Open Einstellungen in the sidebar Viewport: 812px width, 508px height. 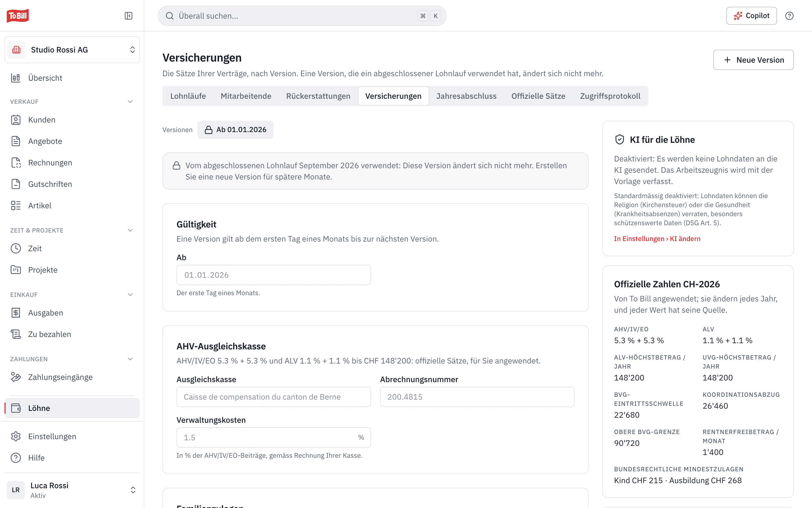(72, 436)
